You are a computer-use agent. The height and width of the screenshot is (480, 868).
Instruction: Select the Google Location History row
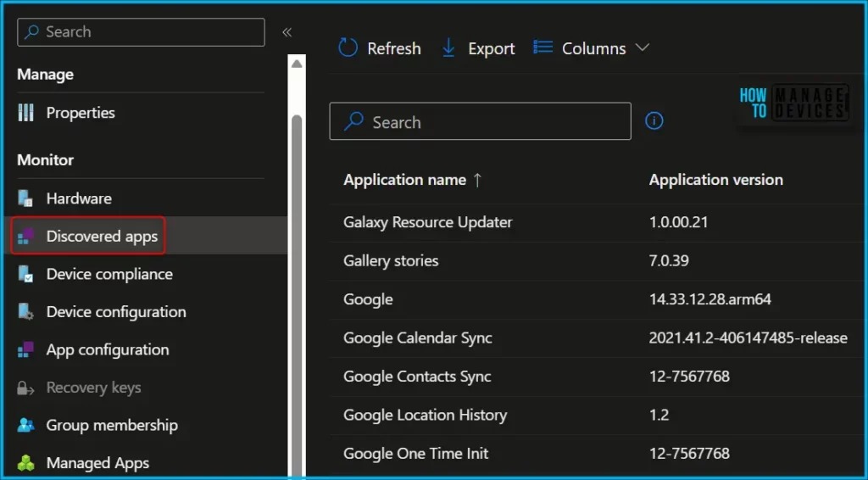pos(596,416)
